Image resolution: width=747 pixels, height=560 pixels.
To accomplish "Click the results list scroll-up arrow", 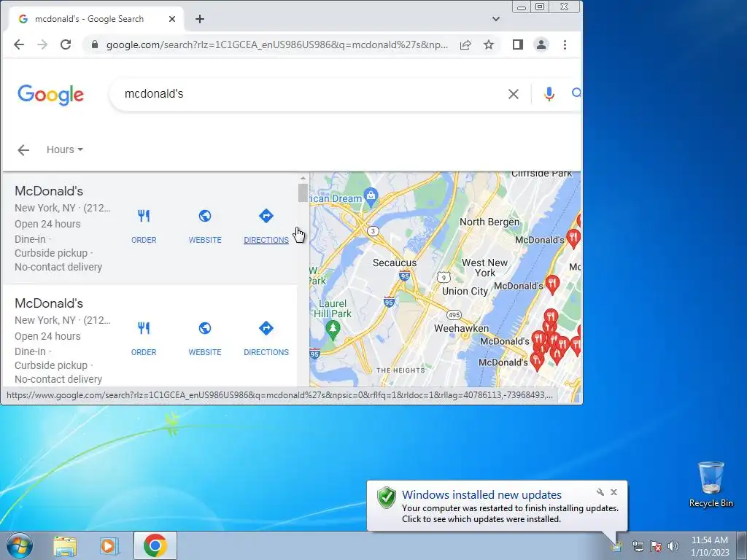I will click(303, 178).
